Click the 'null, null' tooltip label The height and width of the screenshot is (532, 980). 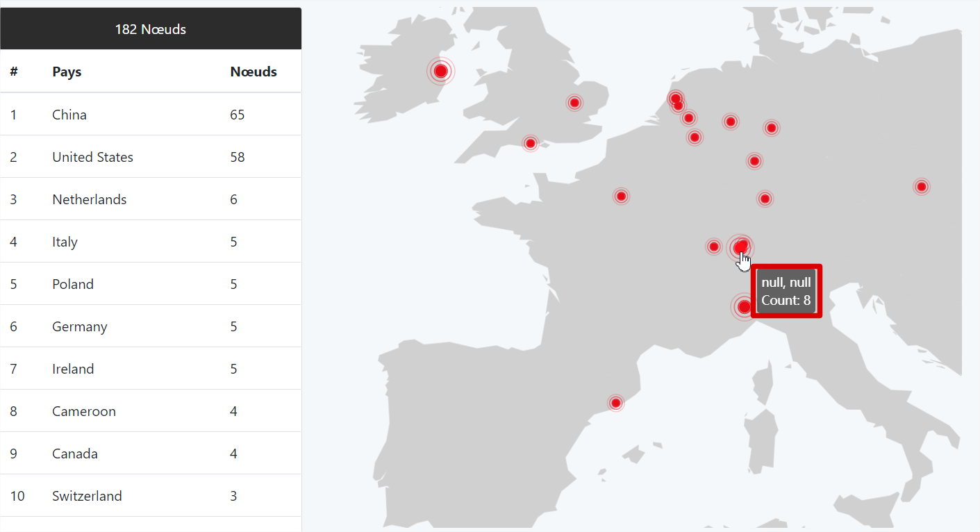coord(786,283)
